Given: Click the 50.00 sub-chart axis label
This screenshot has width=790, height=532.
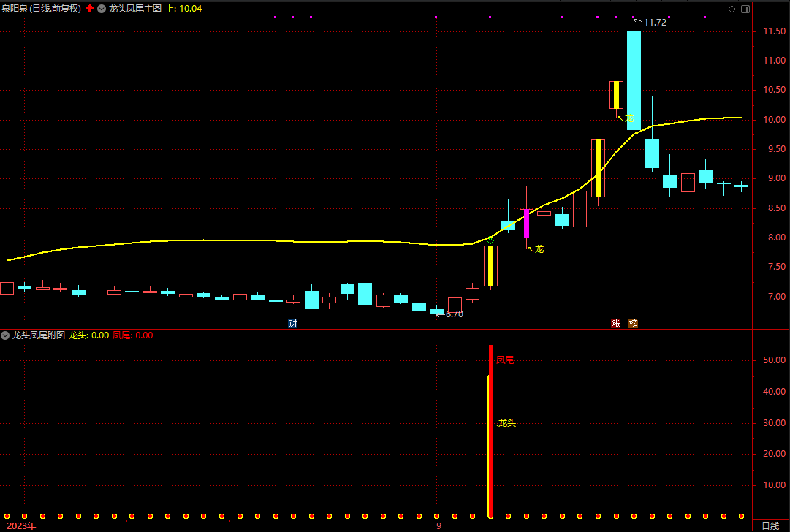Looking at the screenshot, I should 775,360.
